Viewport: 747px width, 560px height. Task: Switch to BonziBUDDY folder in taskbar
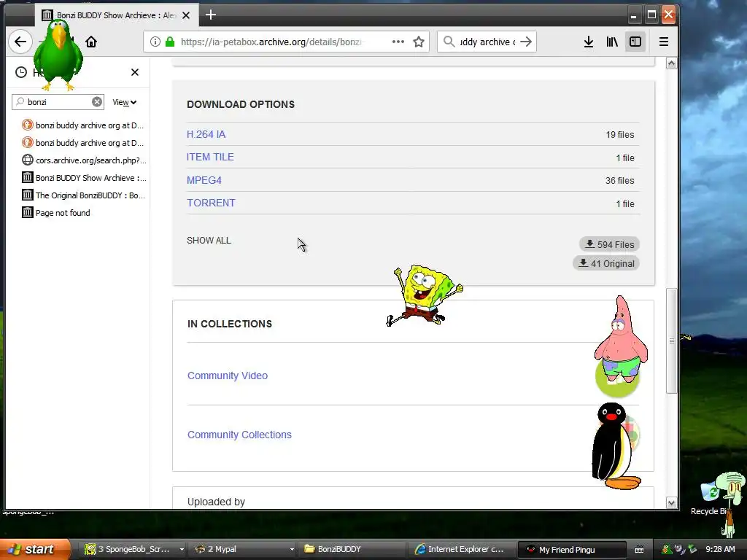[352, 549]
